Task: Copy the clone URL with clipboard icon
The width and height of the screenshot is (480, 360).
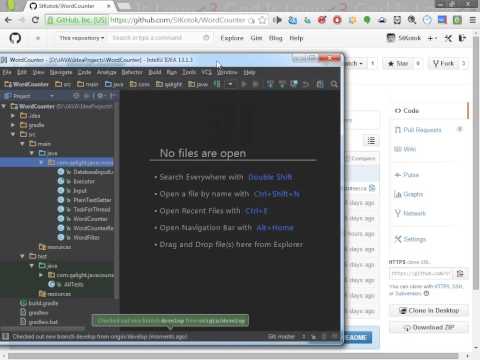Action: point(461,274)
